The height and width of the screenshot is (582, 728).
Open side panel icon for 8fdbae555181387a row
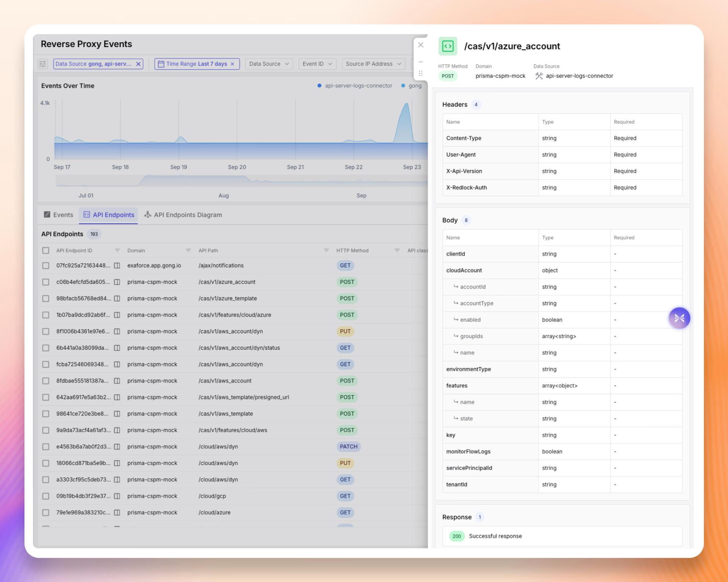117,381
